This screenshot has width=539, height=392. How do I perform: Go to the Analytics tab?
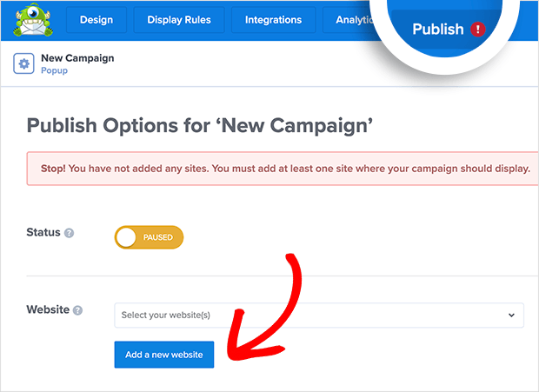click(x=354, y=20)
